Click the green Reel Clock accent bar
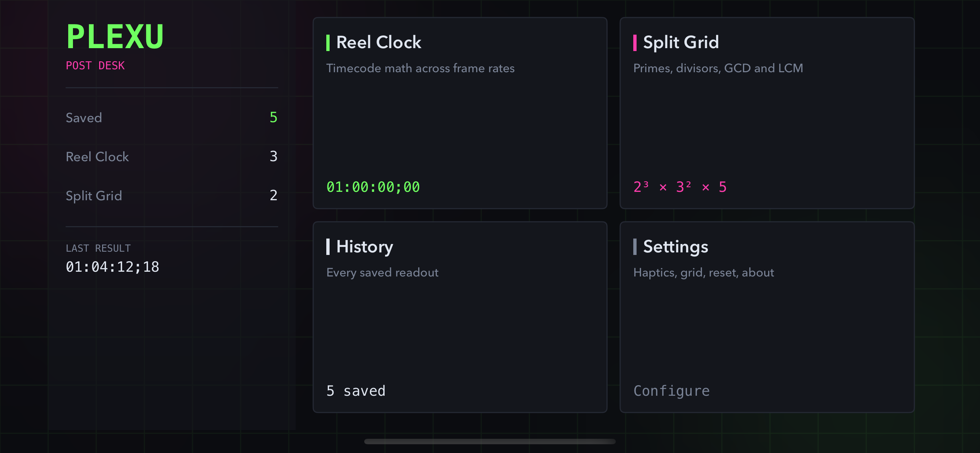This screenshot has width=980, height=453. click(328, 43)
